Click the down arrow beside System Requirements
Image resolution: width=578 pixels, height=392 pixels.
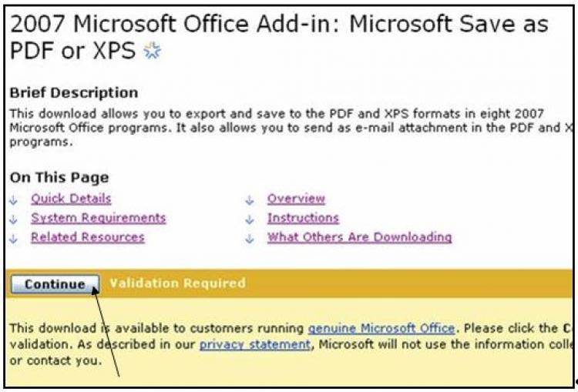click(14, 219)
